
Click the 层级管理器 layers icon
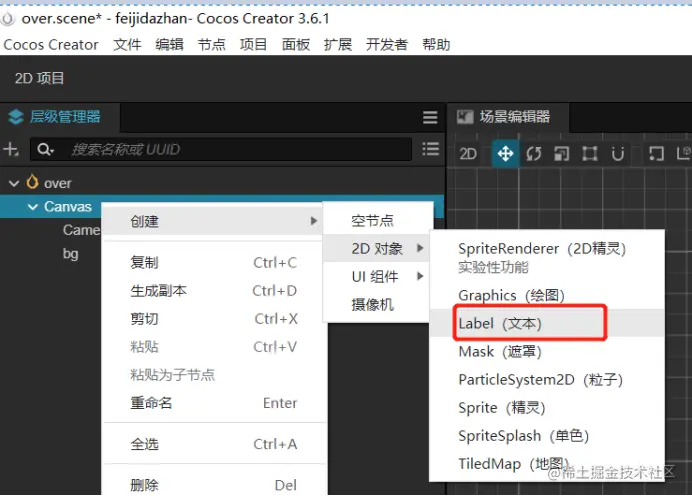[16, 117]
